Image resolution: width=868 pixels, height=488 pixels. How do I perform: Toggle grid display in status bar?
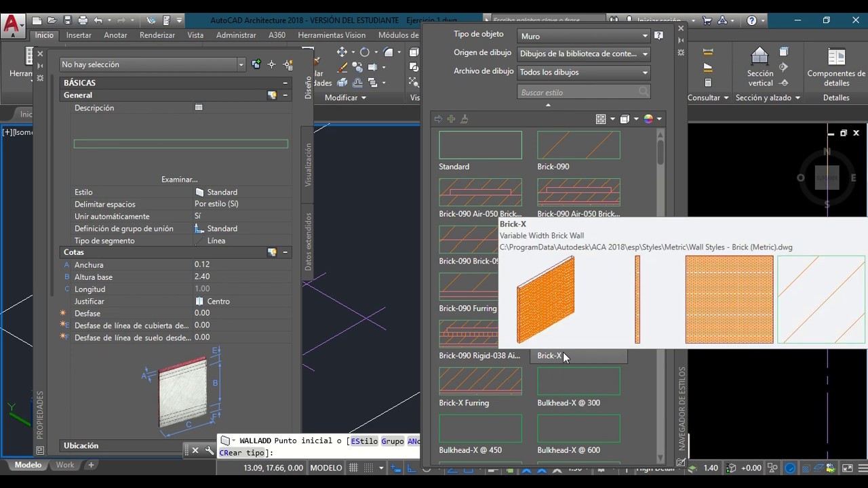click(x=353, y=468)
